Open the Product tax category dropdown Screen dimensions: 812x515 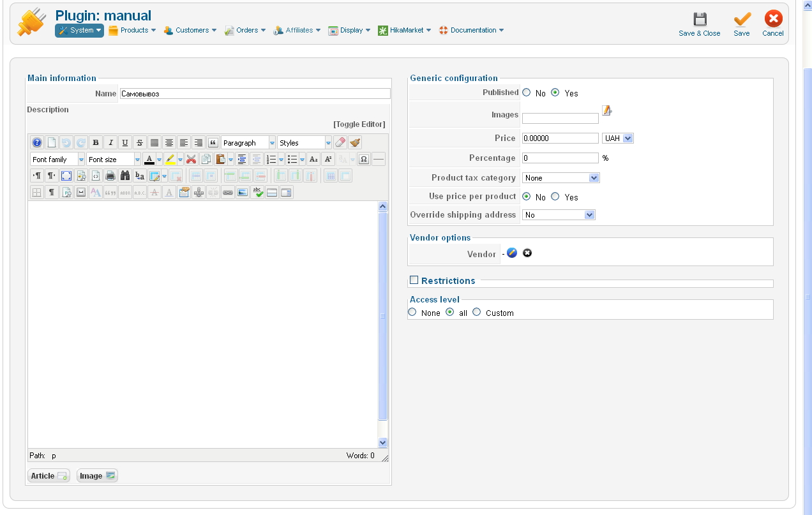point(560,178)
